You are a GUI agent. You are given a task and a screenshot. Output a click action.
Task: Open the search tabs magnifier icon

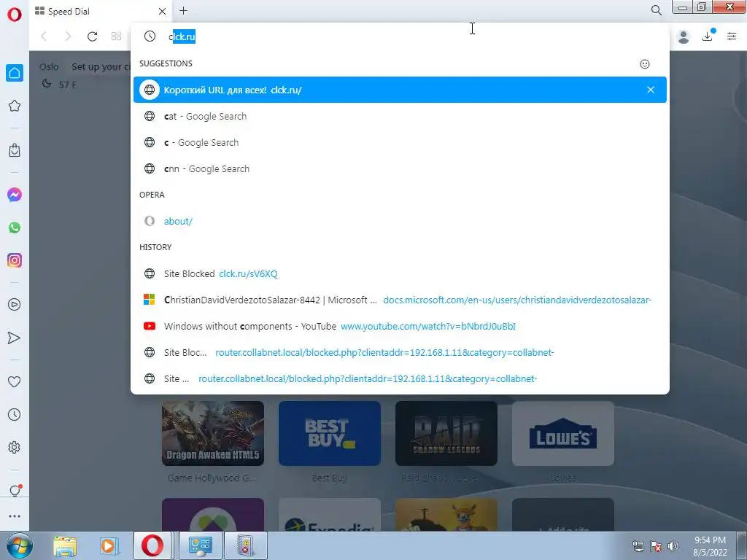point(656,10)
